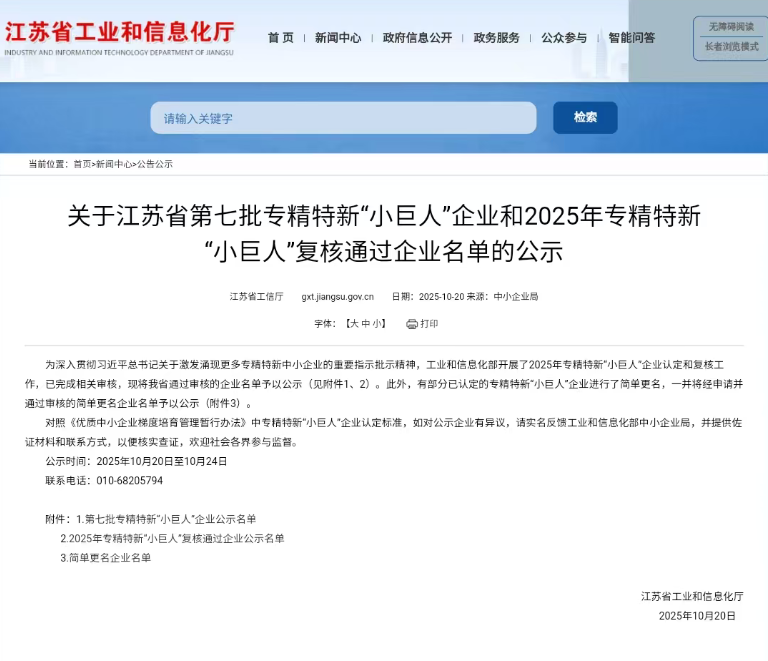
Task: Switch to 长者浏览模式 elder mode
Action: point(731,47)
